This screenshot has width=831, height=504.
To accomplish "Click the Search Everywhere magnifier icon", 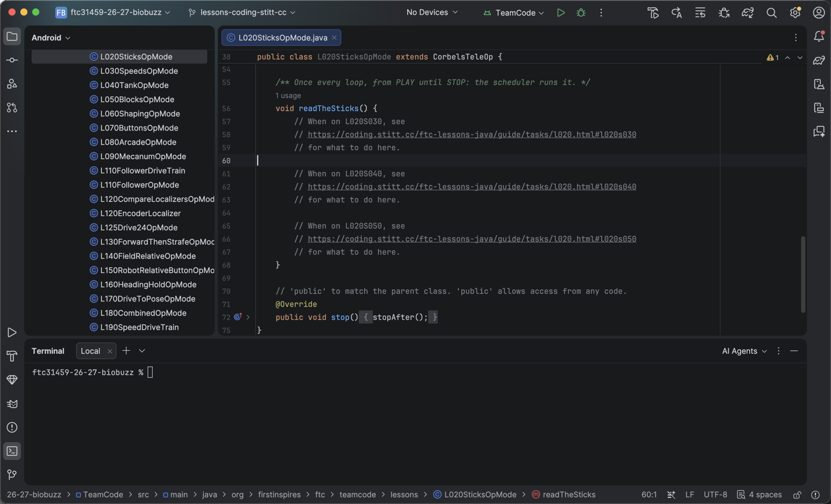I will pyautogui.click(x=772, y=12).
